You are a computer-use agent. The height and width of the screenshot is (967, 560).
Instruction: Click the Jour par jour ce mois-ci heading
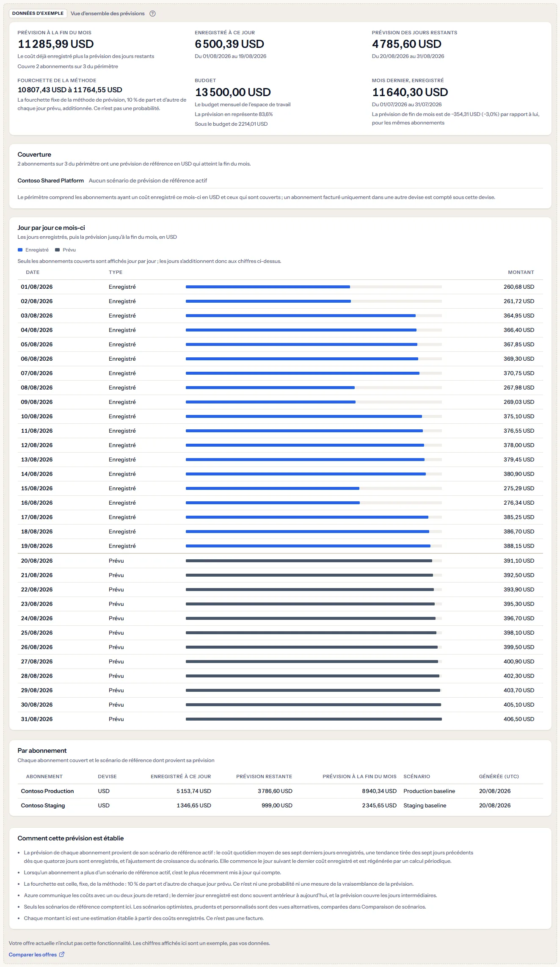tap(51, 228)
